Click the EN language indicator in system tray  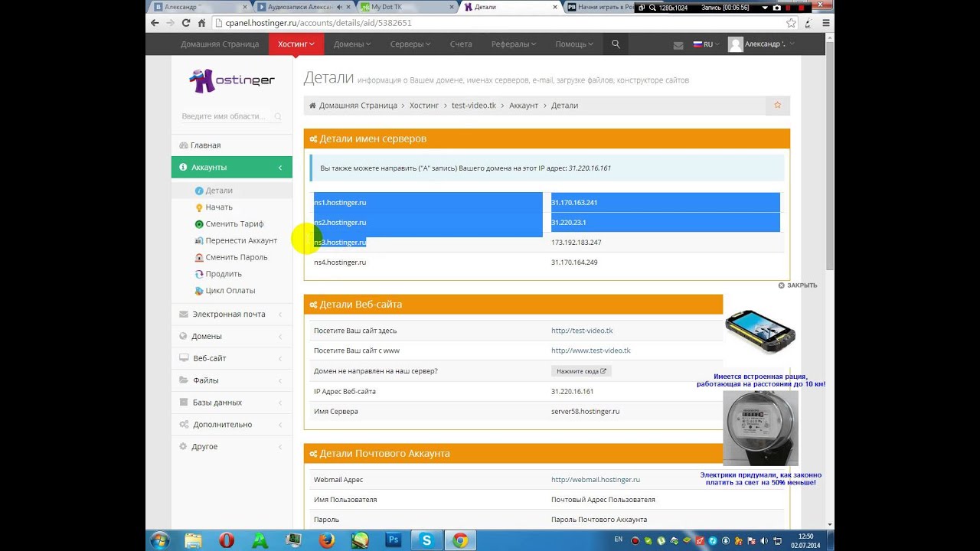click(619, 540)
